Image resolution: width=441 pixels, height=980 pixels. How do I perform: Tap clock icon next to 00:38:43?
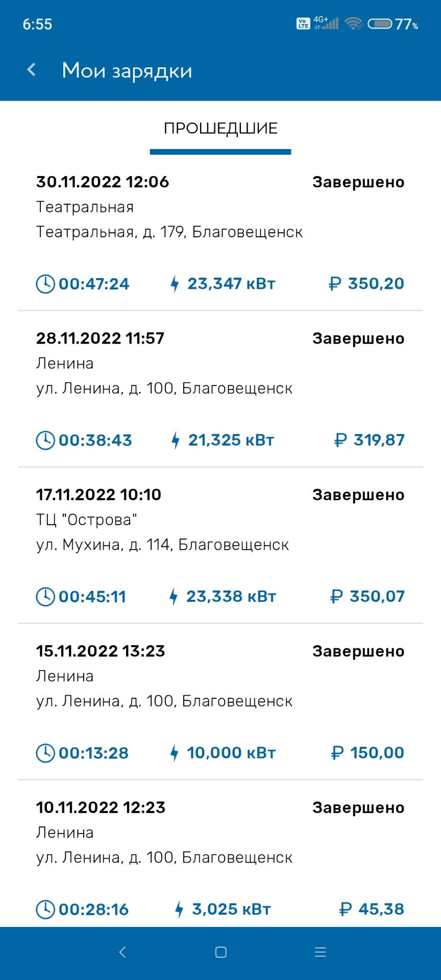(x=45, y=440)
